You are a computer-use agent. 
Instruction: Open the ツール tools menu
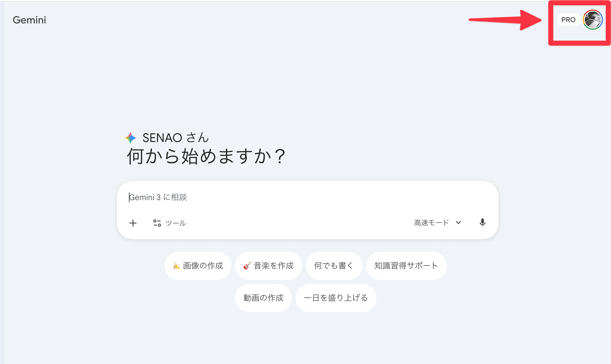click(x=169, y=223)
